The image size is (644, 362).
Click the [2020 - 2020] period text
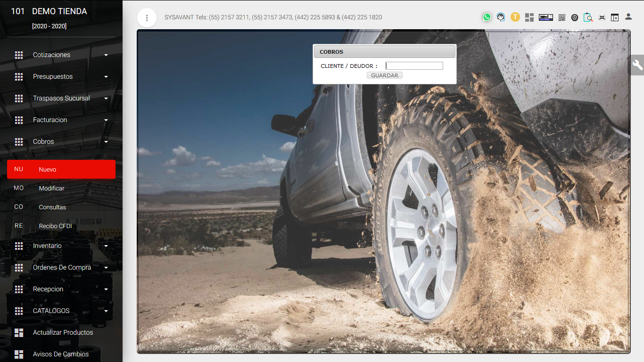coord(49,26)
